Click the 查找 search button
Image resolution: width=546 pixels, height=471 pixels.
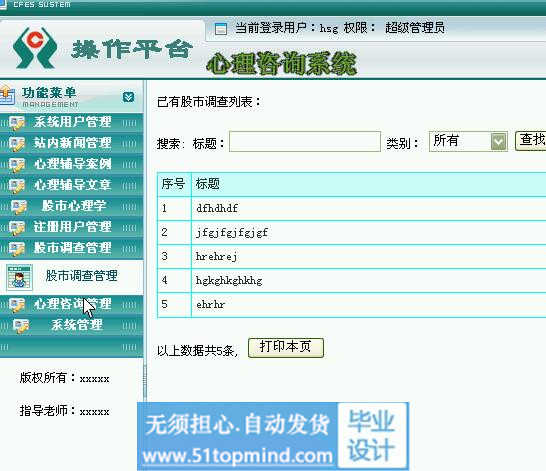[531, 140]
